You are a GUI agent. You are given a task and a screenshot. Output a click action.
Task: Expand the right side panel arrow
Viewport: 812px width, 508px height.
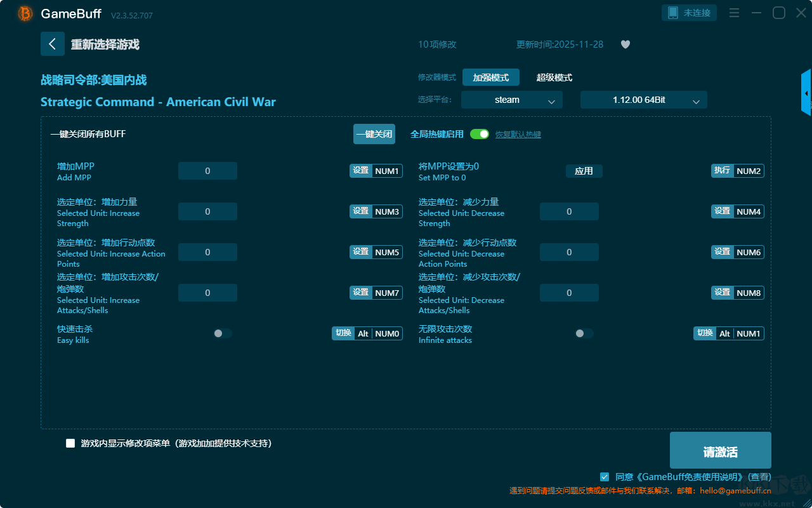tap(806, 93)
